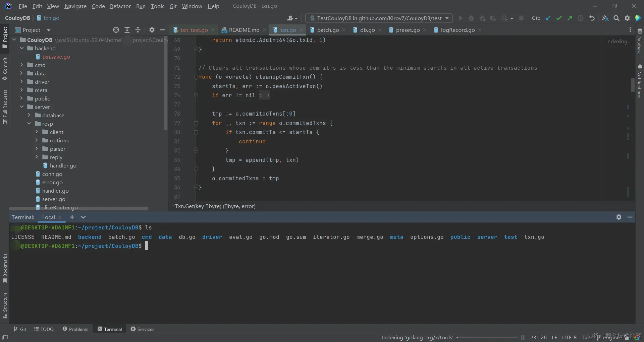Open terminal settings gear icon
The image size is (644, 342).
[619, 217]
